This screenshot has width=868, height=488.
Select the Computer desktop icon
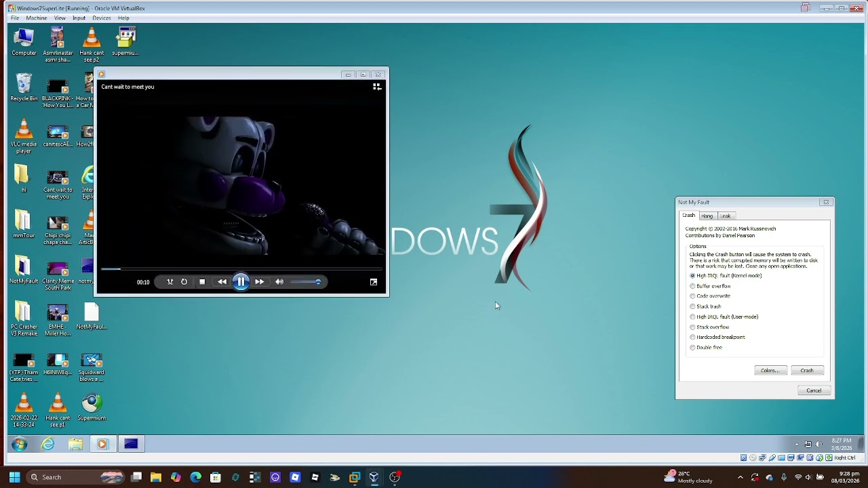pos(24,41)
